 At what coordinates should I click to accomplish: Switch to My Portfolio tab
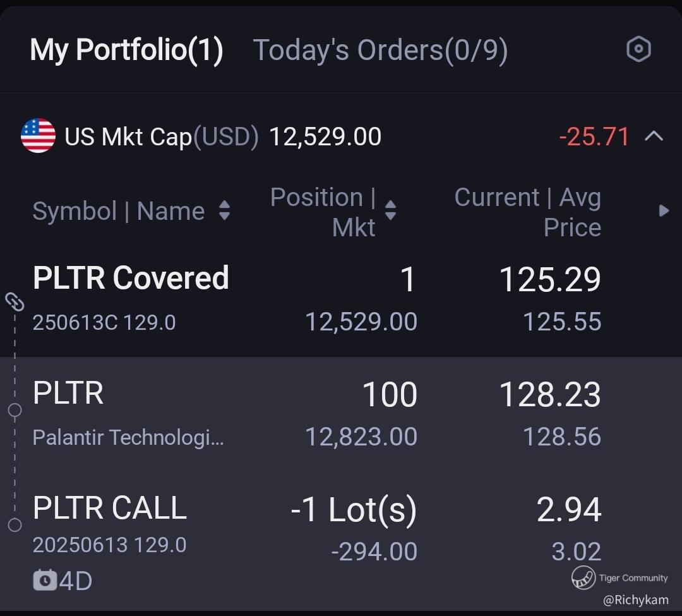coord(126,50)
